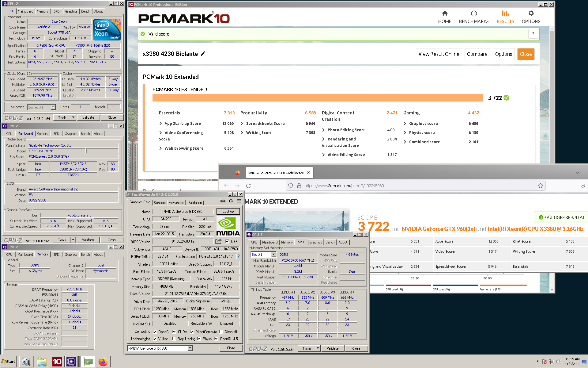The height and width of the screenshot is (368, 588).
Task: Open GPU-Z taskbar icon
Action: coord(88,362)
